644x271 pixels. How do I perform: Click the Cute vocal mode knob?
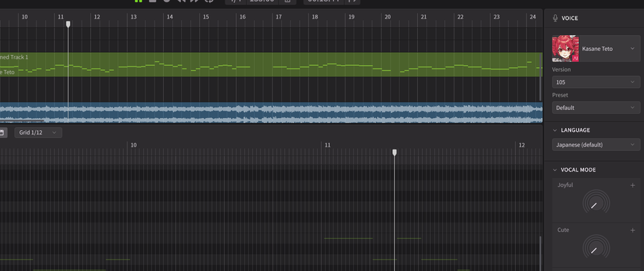(x=596, y=248)
